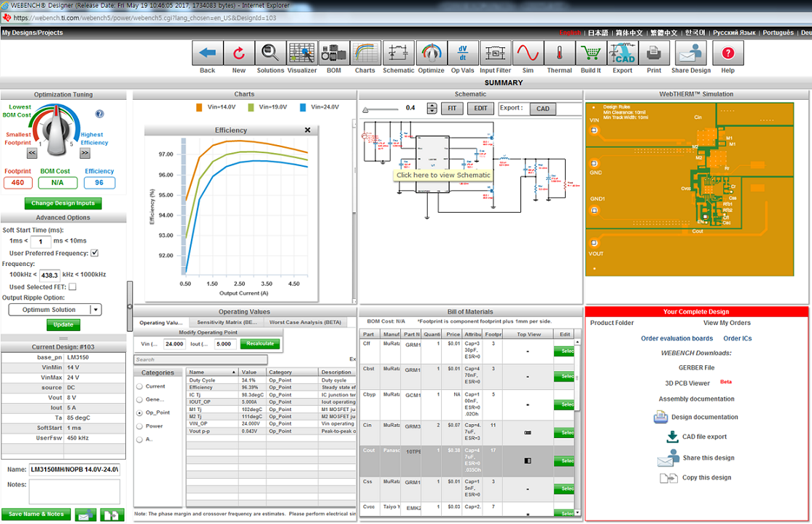Open the Charts toolbar icon
The image size is (812, 524).
[365, 52]
